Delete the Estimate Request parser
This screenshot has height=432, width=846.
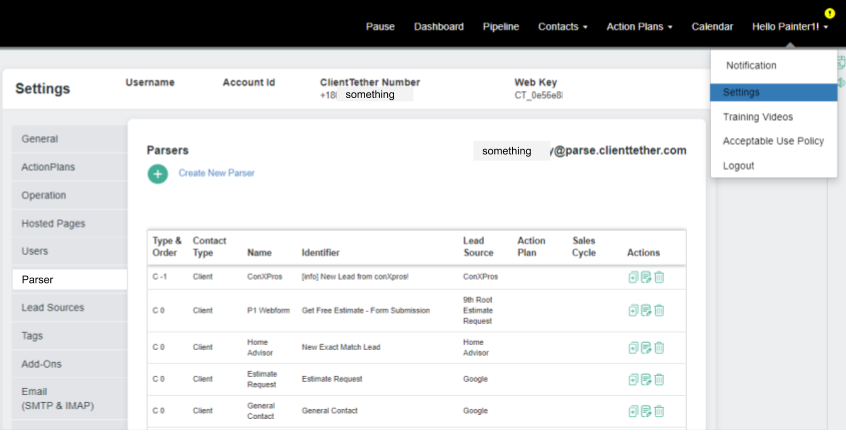click(x=659, y=380)
